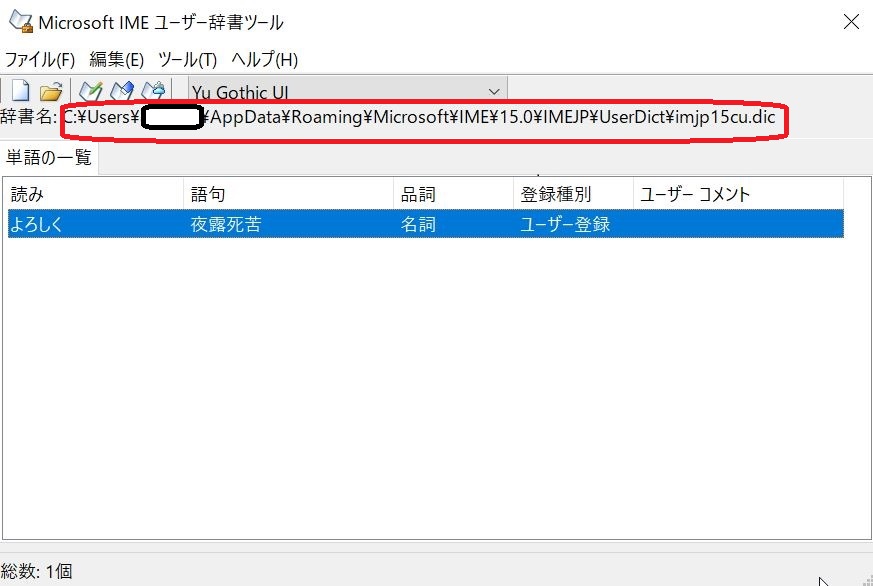
Task: Click the 名詞 part-of-speech cell
Action: point(418,224)
